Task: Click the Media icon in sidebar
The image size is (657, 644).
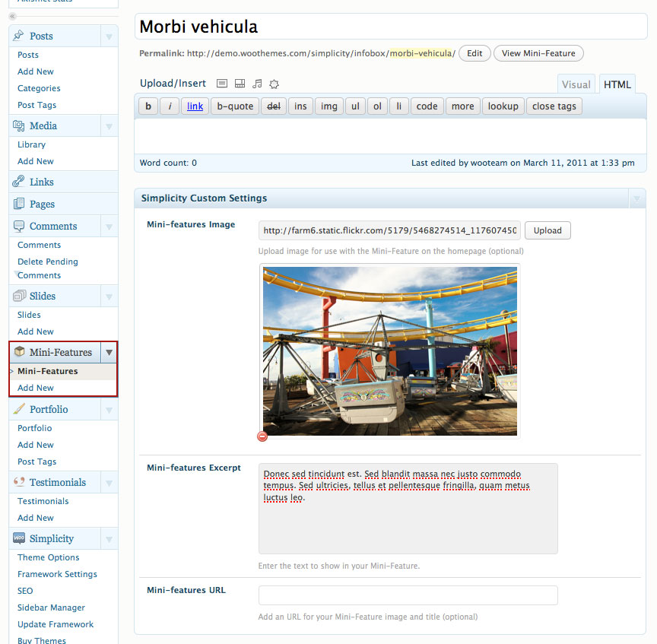Action: click(18, 125)
